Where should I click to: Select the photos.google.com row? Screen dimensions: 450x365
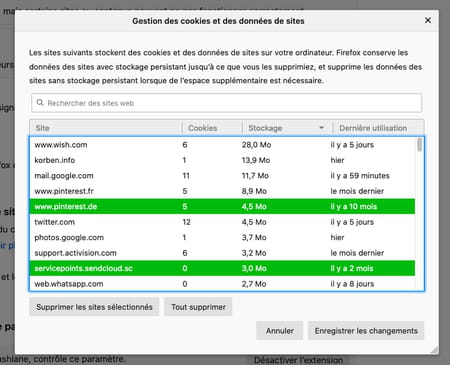222,237
